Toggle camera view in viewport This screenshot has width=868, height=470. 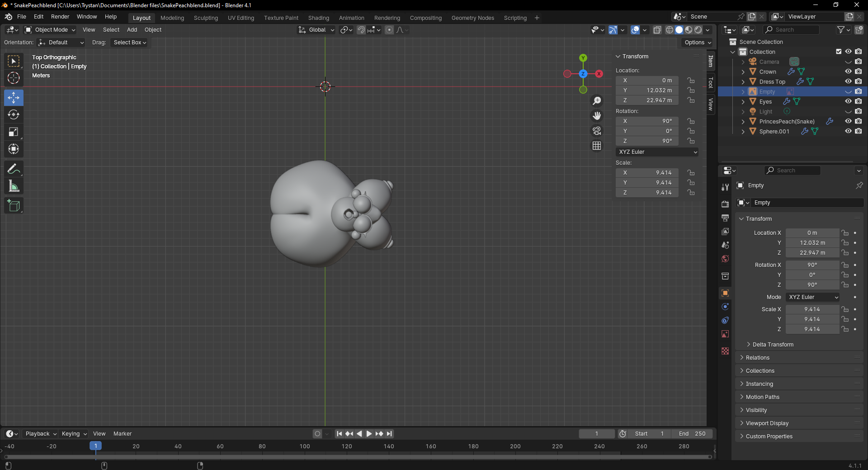[x=597, y=131]
